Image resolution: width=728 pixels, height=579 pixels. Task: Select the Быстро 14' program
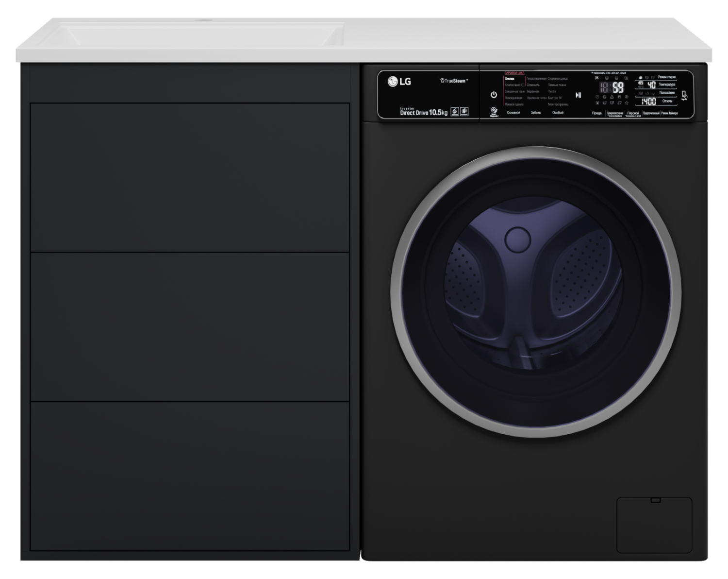click(555, 98)
